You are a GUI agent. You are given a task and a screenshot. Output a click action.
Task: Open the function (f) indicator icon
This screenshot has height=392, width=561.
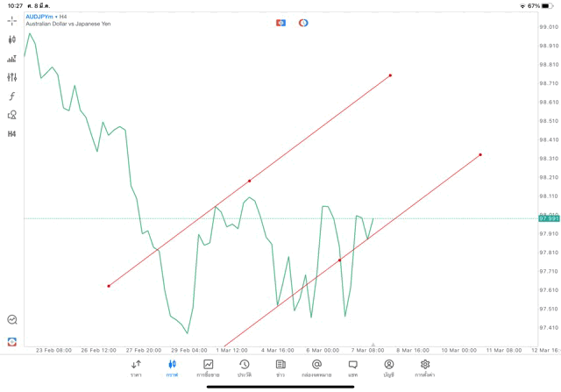tap(12, 96)
